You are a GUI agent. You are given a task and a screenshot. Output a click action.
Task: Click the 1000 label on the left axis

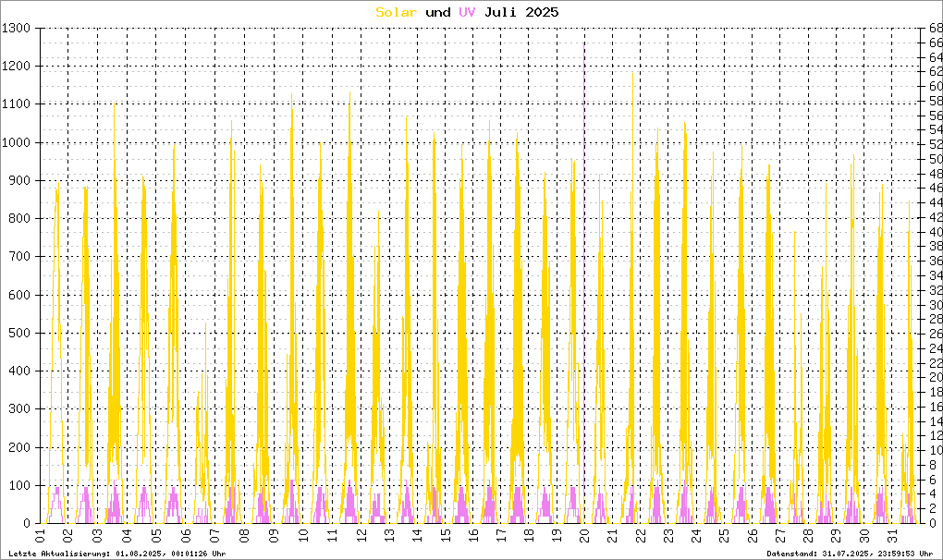18,143
